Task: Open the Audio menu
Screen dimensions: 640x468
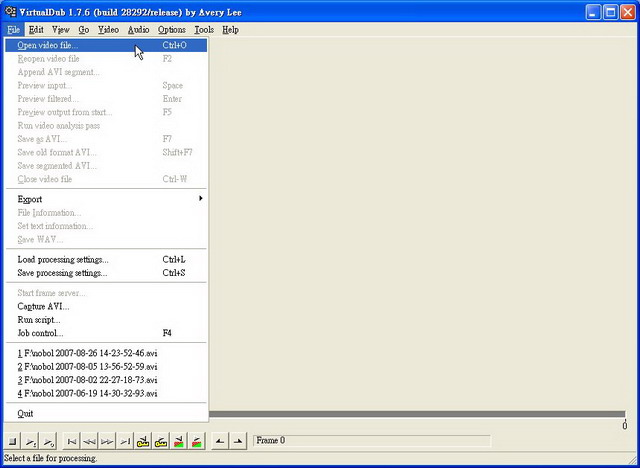Action: 138,30
